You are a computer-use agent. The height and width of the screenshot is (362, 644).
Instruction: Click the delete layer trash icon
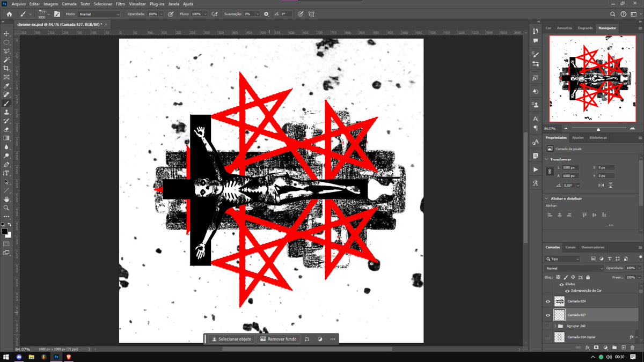click(x=632, y=348)
